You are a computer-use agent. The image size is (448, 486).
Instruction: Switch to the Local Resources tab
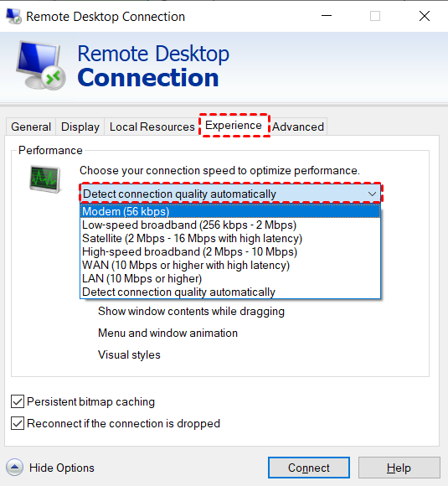152,127
